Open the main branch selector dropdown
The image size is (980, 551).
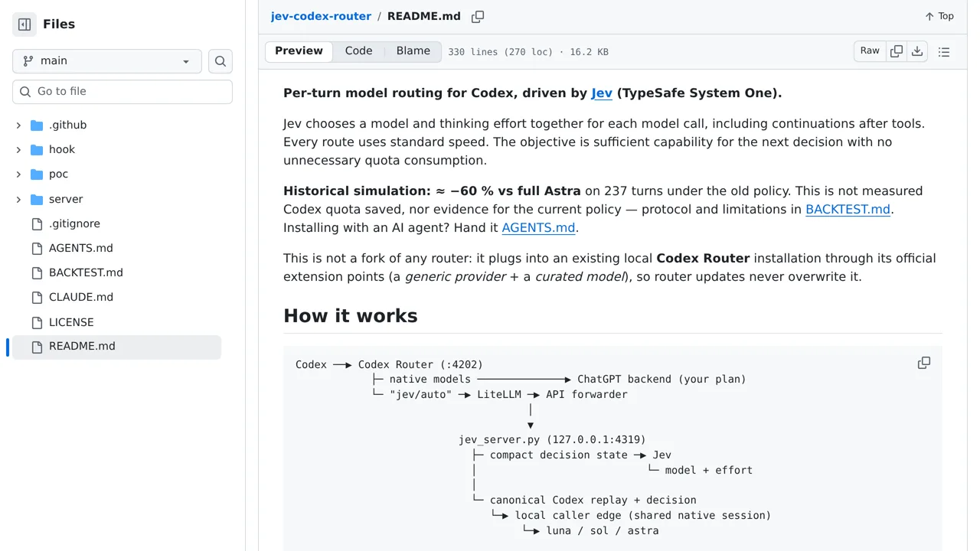[107, 61]
